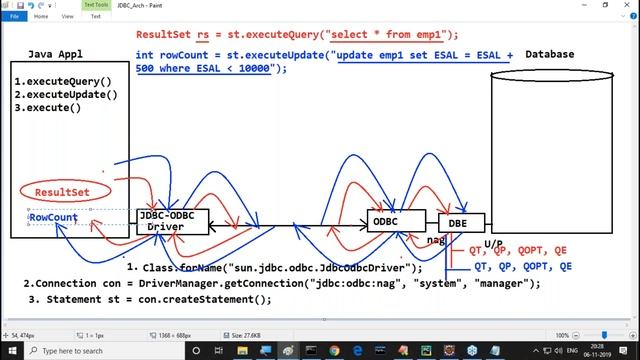
Task: Undo the last action
Action: pyautogui.click(x=31, y=5)
